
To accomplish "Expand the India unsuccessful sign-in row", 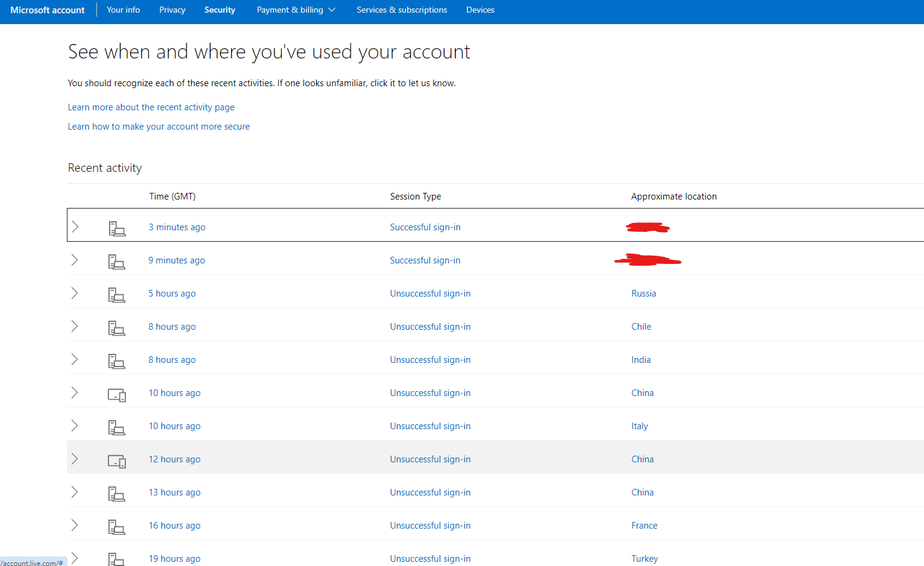I will click(75, 359).
